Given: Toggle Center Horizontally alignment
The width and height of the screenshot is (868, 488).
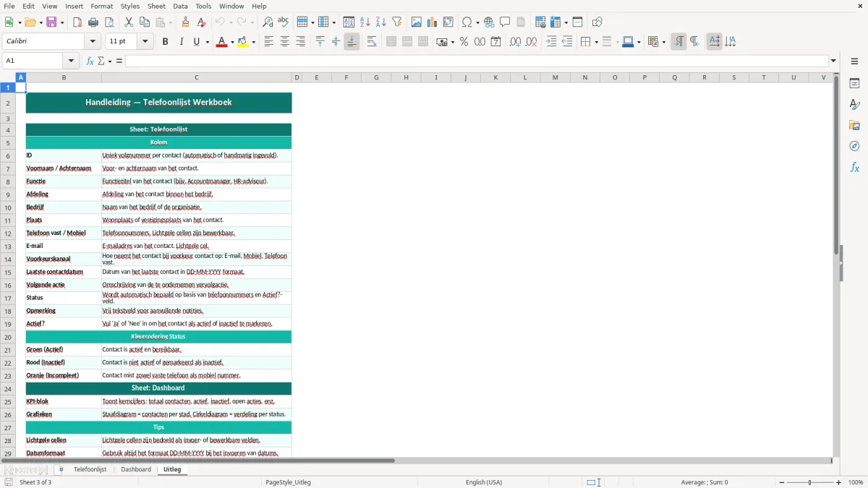Looking at the screenshot, I should tap(284, 42).
